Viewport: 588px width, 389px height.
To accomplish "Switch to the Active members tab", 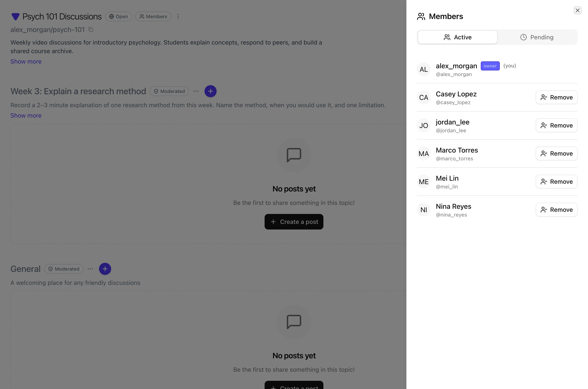I will click(x=457, y=37).
